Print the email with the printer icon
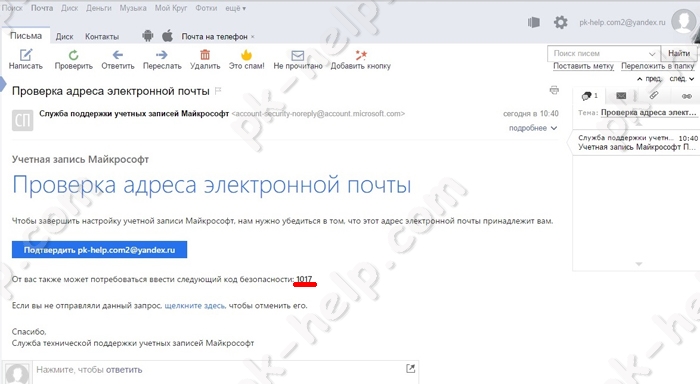This screenshot has height=384, width=700. (x=554, y=90)
